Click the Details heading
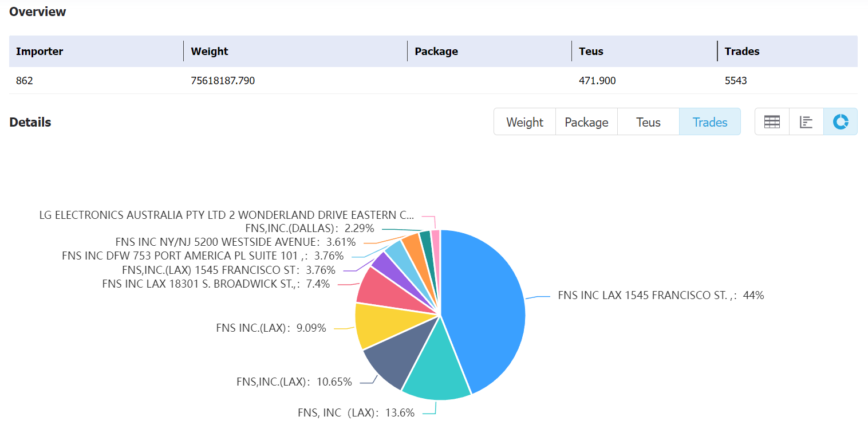 point(30,122)
